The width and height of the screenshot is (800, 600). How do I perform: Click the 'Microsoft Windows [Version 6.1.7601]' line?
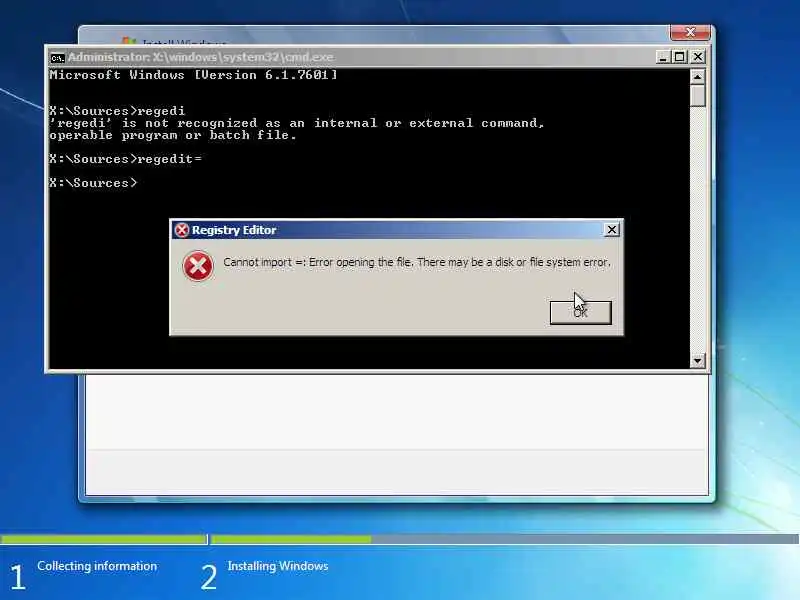(193, 75)
